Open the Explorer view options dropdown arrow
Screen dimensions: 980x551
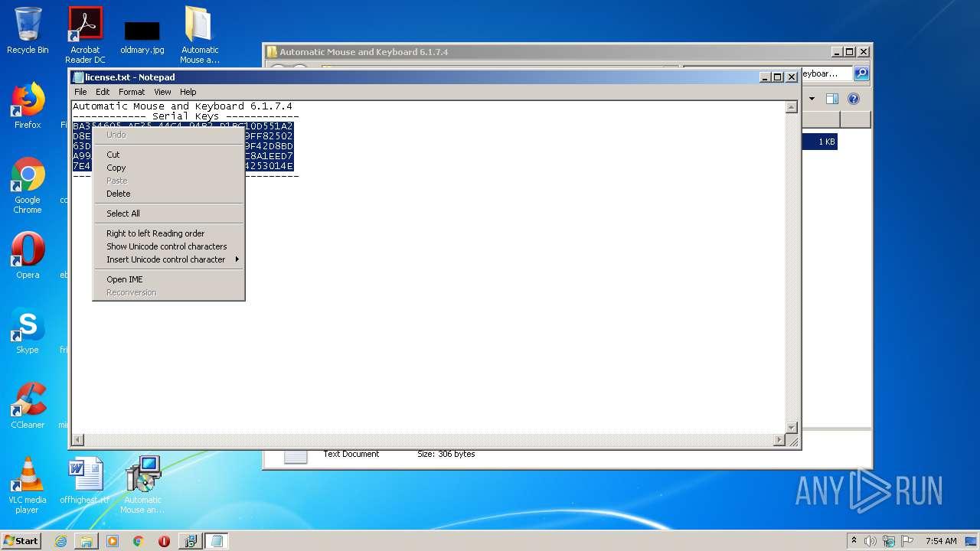(x=812, y=99)
